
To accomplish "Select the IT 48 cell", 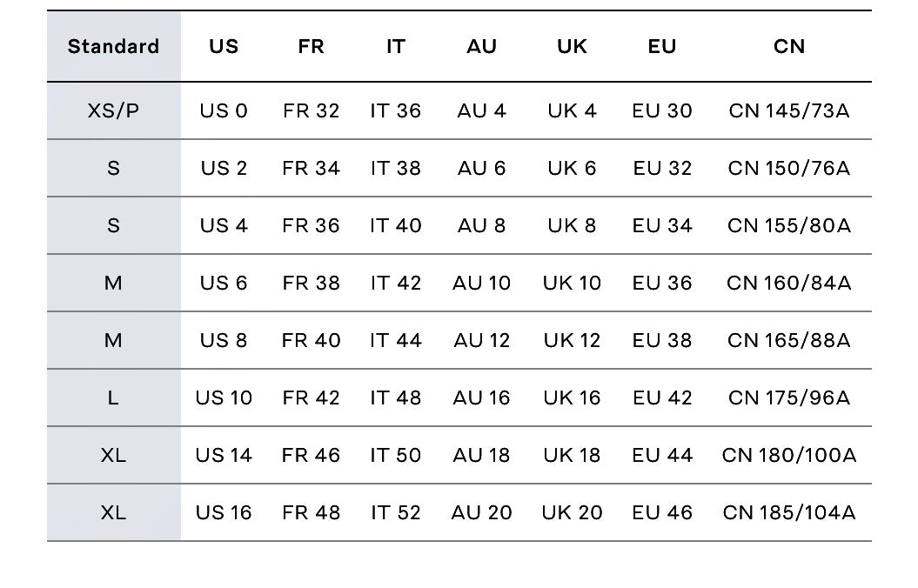I will coord(396,398).
